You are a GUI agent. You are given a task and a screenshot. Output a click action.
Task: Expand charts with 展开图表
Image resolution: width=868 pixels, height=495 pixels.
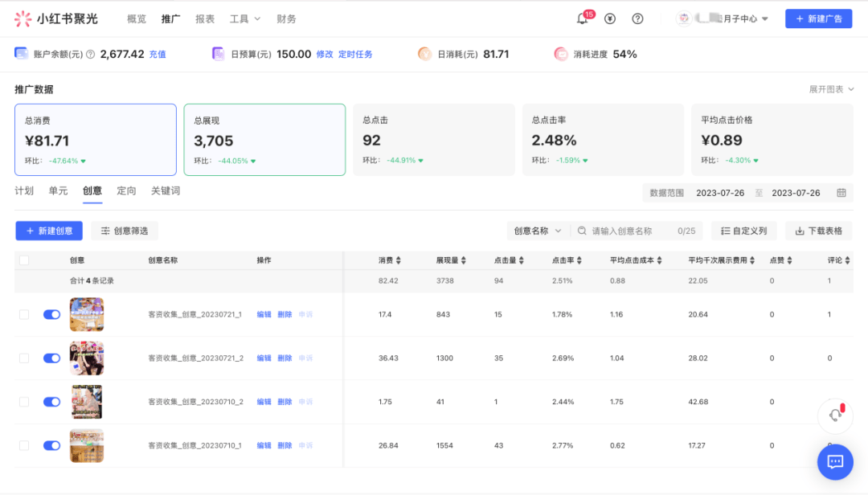pyautogui.click(x=831, y=89)
